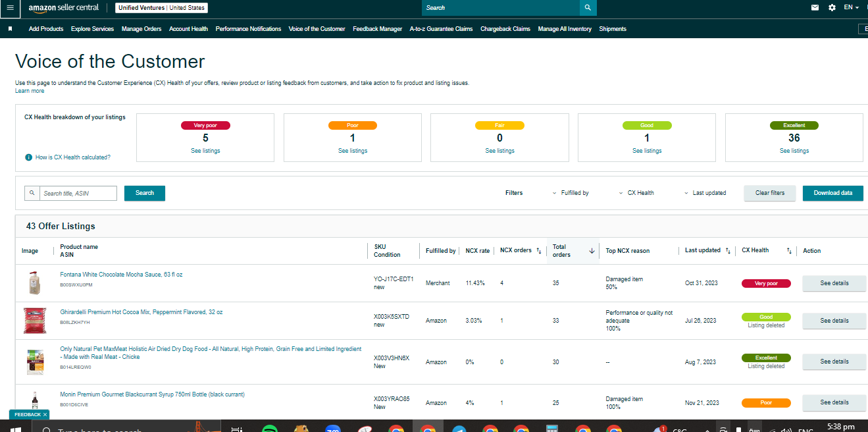Navigate to Account Health
Viewport: 868px width, 432px height.
(188, 29)
